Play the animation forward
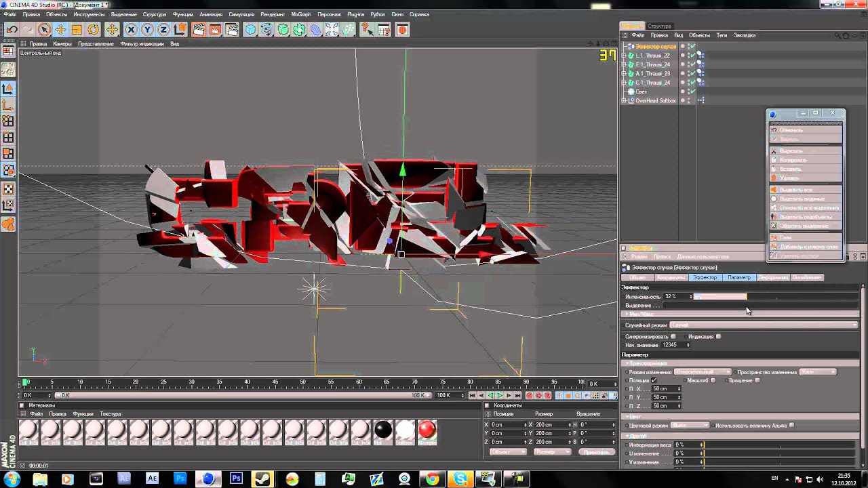This screenshot has height=488, width=868. [x=500, y=395]
